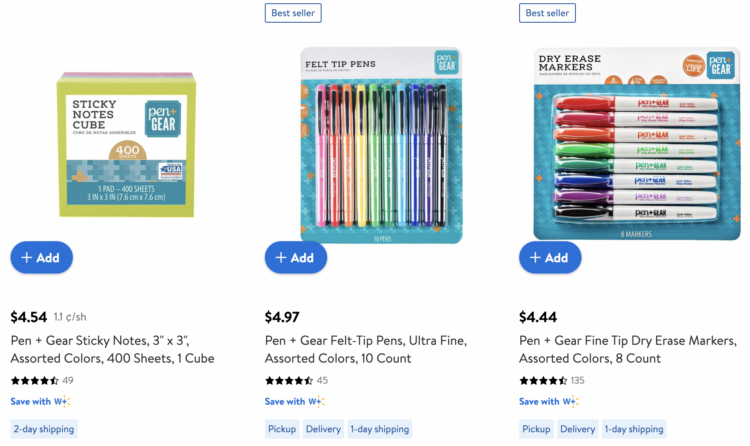
Task: Open Pen + Gear Felt-Tip Pens title link
Action: pyautogui.click(x=365, y=349)
